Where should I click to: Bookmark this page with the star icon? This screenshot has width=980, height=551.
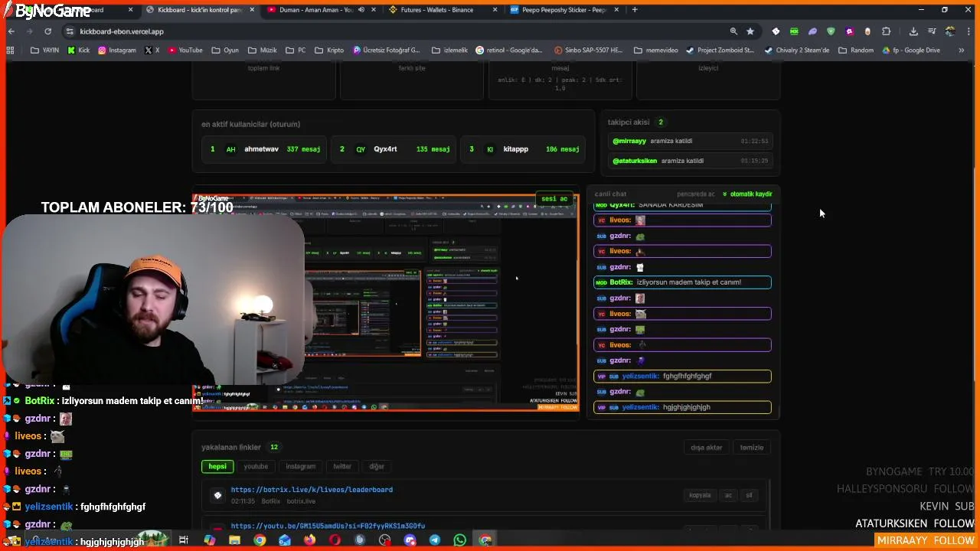pyautogui.click(x=750, y=31)
